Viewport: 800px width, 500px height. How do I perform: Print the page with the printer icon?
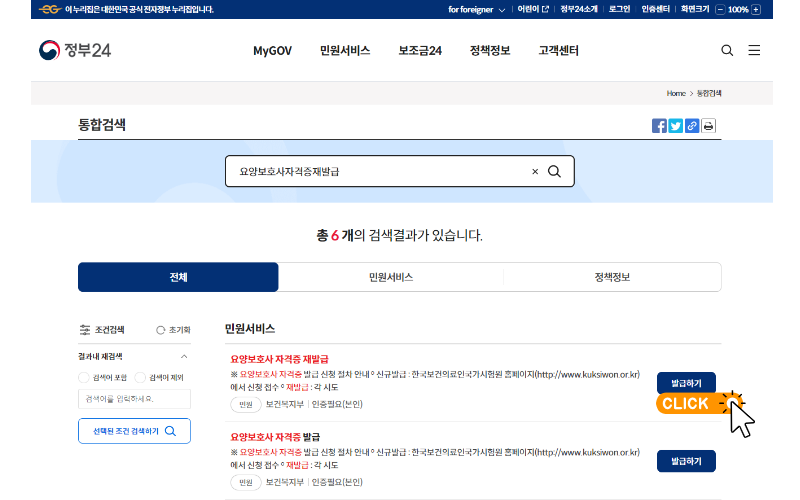point(708,126)
